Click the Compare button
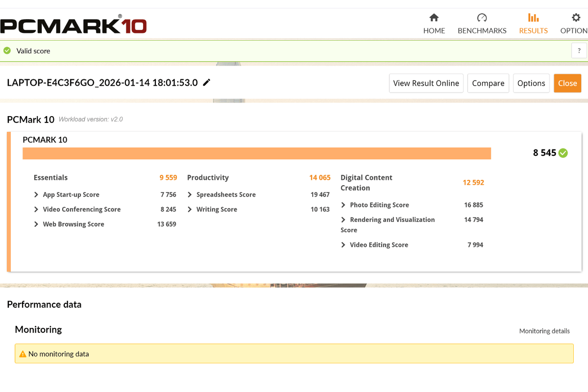 coord(489,83)
